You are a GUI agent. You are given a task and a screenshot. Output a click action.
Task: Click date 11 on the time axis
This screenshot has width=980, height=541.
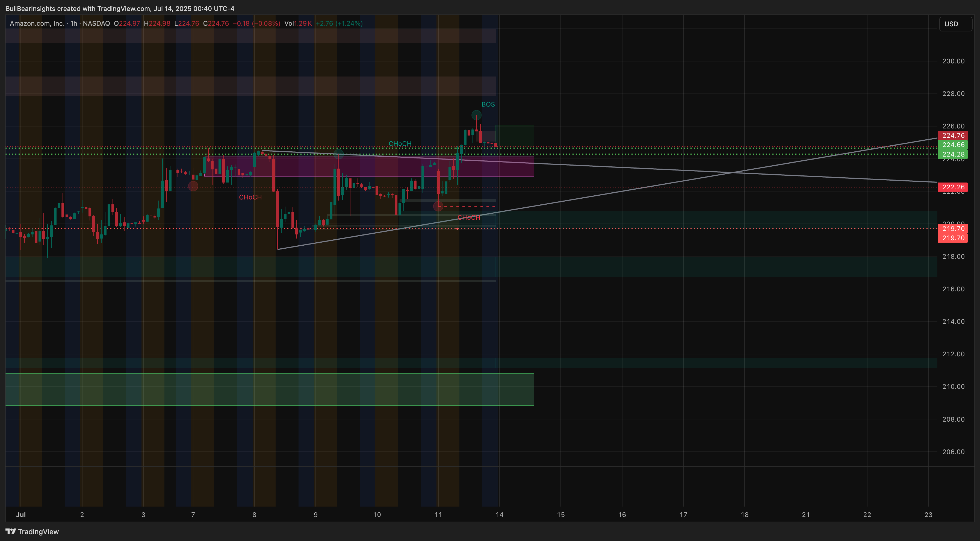click(x=438, y=514)
